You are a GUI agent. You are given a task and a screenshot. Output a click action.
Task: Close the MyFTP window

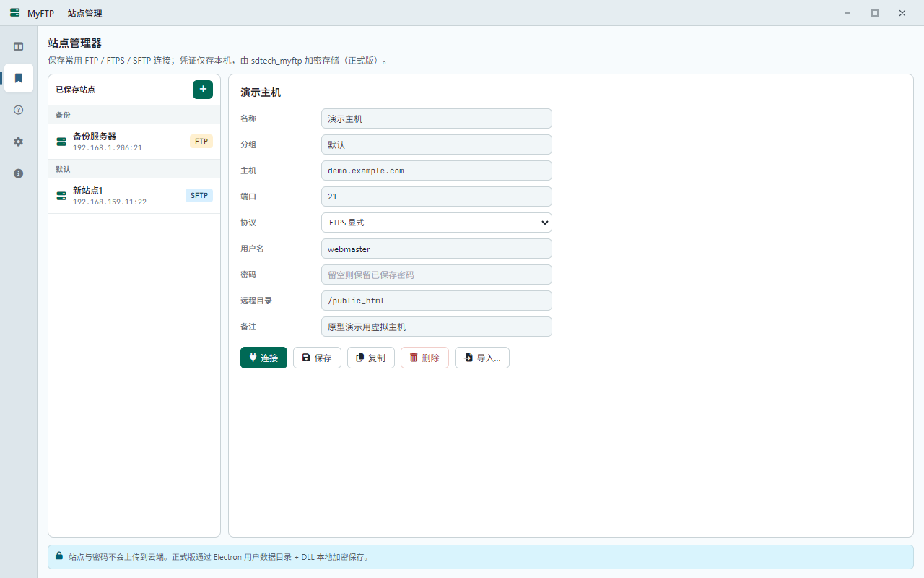pyautogui.click(x=902, y=13)
